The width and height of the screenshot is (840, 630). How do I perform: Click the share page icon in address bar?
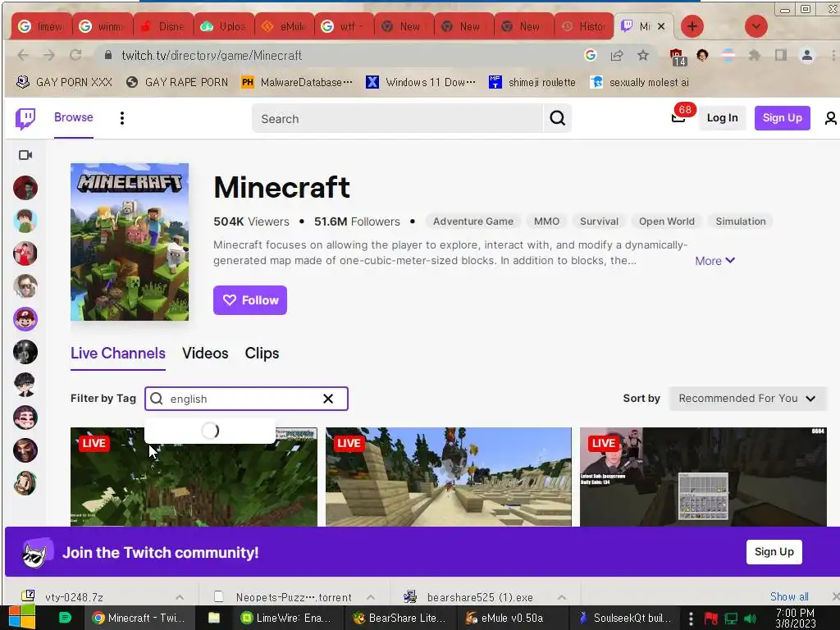[x=617, y=55]
